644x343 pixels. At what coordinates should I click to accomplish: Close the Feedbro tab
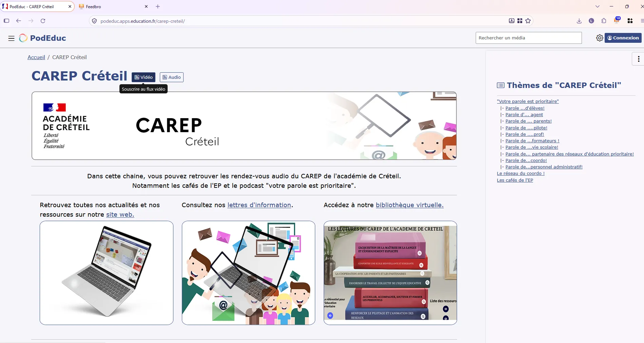point(146,6)
